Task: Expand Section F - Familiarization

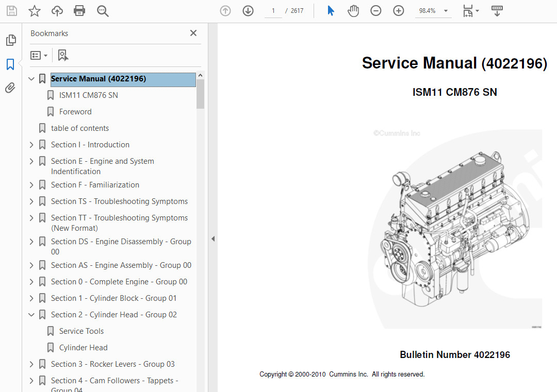Action: [31, 185]
